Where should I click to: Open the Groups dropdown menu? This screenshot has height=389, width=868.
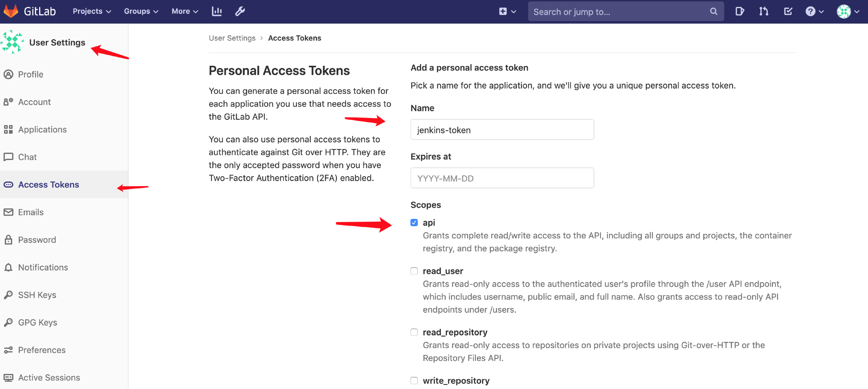[141, 11]
